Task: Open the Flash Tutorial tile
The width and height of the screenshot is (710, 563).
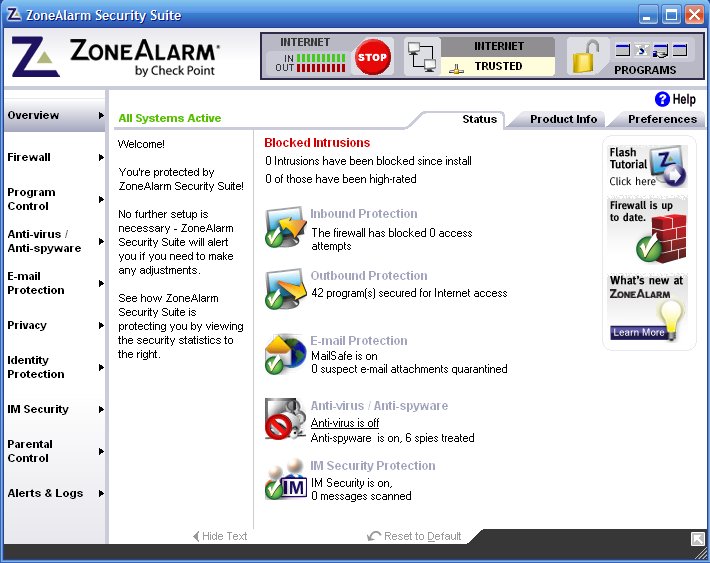Action: point(648,166)
